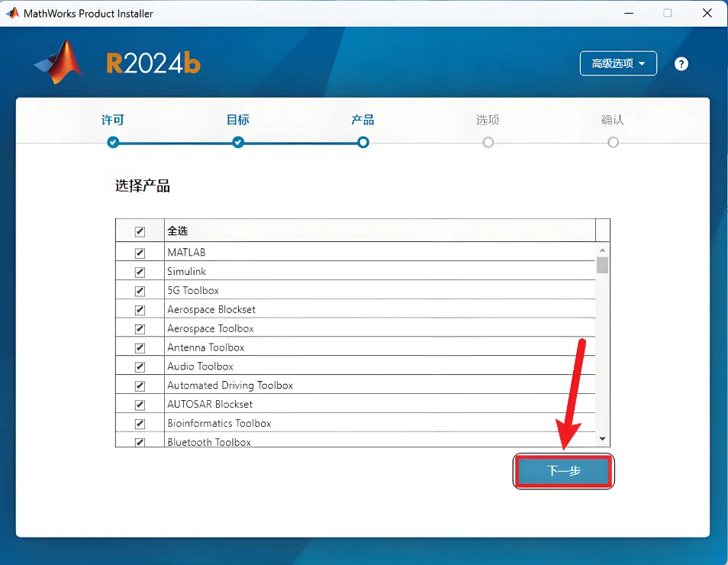The image size is (728, 565).
Task: Click the help question mark icon
Action: click(x=681, y=63)
